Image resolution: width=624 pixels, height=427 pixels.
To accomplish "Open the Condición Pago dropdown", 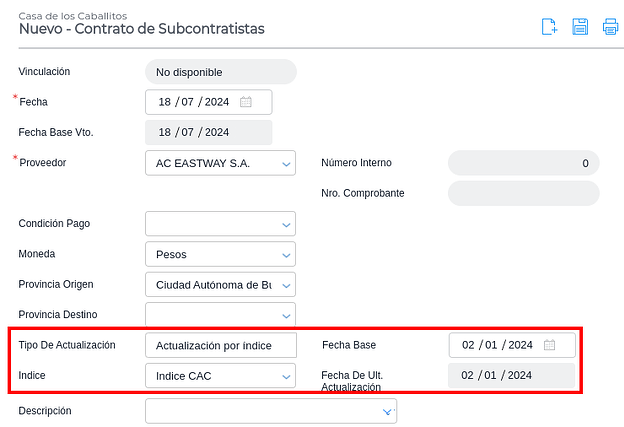I will point(287,224).
